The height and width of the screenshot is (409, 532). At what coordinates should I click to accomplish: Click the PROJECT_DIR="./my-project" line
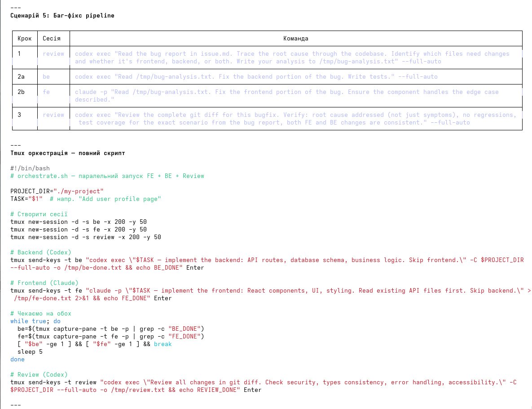coord(57,191)
